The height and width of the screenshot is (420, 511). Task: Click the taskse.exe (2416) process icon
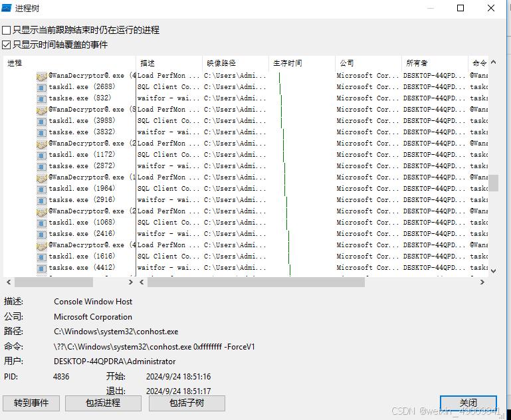(41, 234)
